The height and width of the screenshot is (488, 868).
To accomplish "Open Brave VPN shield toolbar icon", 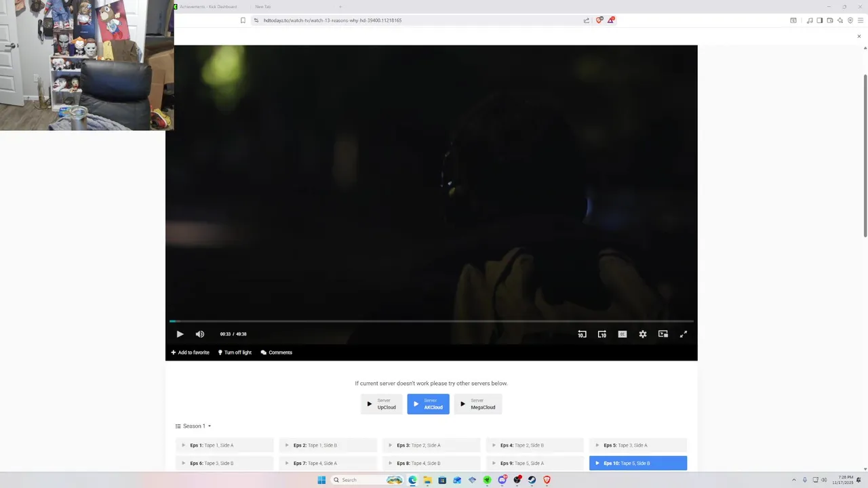I will coord(850,20).
